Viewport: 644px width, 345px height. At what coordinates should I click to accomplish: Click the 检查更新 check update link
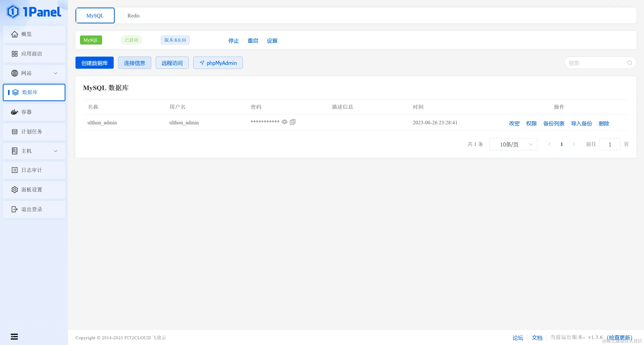click(x=619, y=337)
